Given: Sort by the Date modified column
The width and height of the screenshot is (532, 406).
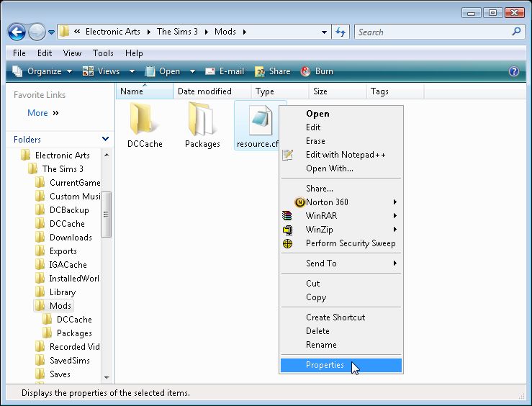Looking at the screenshot, I should [212, 91].
